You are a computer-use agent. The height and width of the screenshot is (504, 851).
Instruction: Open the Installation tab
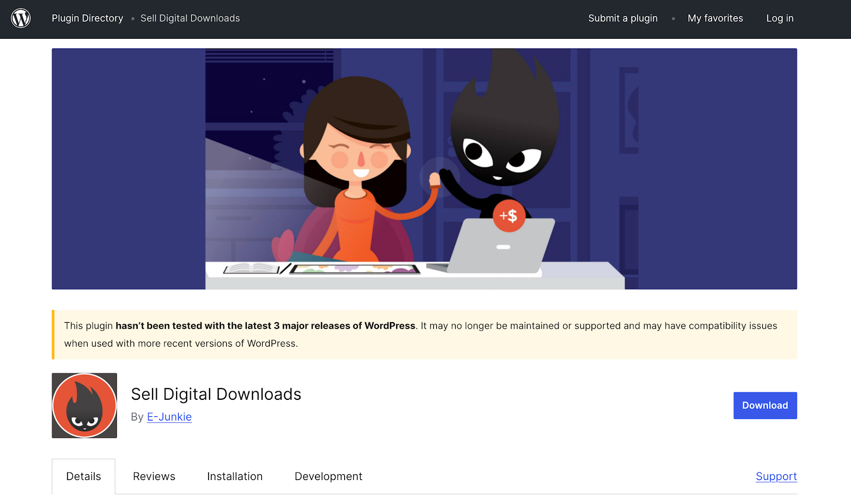pos(235,476)
